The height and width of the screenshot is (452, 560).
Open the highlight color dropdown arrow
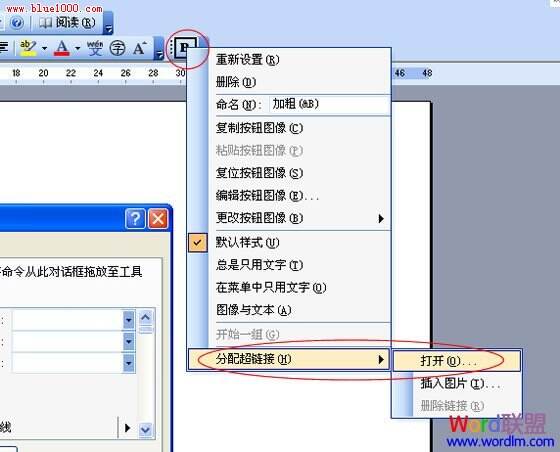(x=45, y=48)
